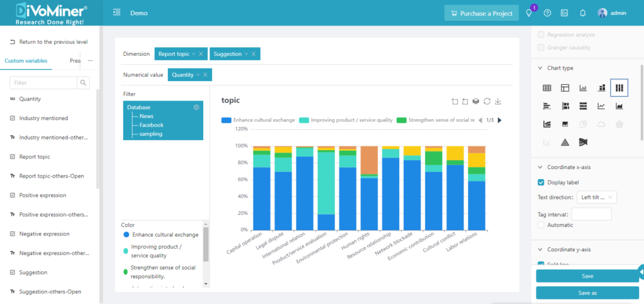
Task: Click the chart zoom area select icon
Action: tap(455, 101)
